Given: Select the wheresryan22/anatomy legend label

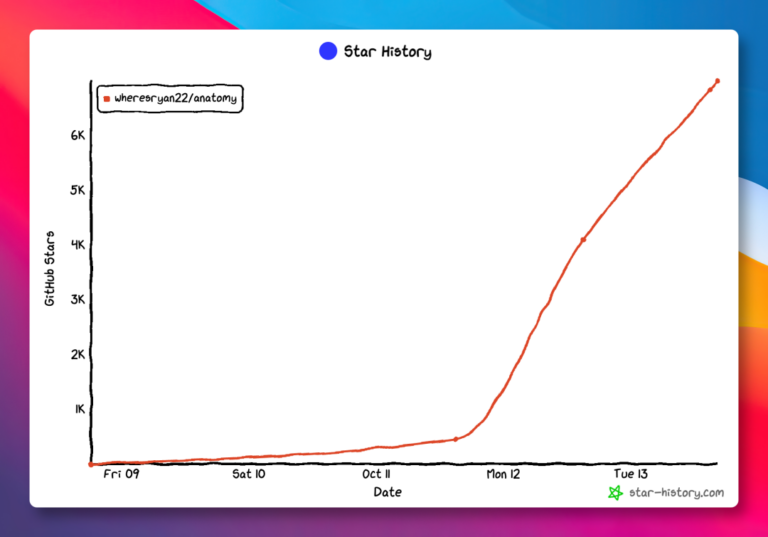Looking at the screenshot, I should [175, 98].
